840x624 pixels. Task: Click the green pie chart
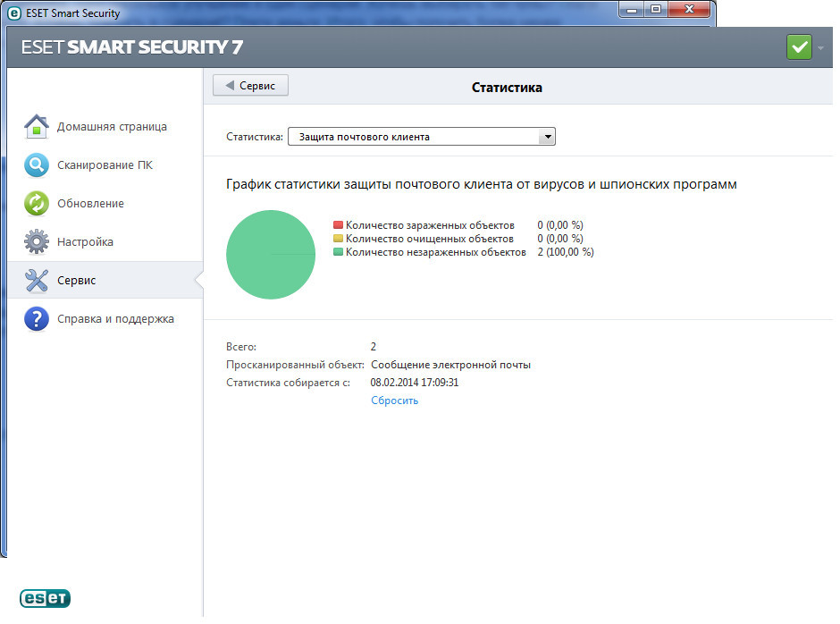pos(271,255)
